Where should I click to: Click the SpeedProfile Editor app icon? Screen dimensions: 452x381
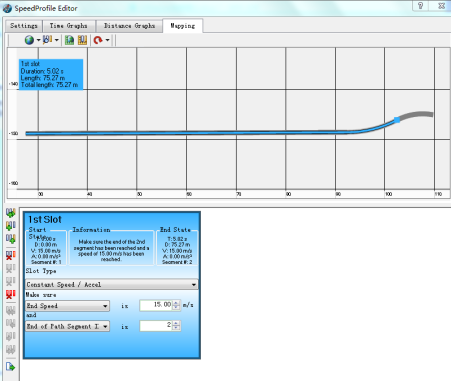tap(7, 8)
